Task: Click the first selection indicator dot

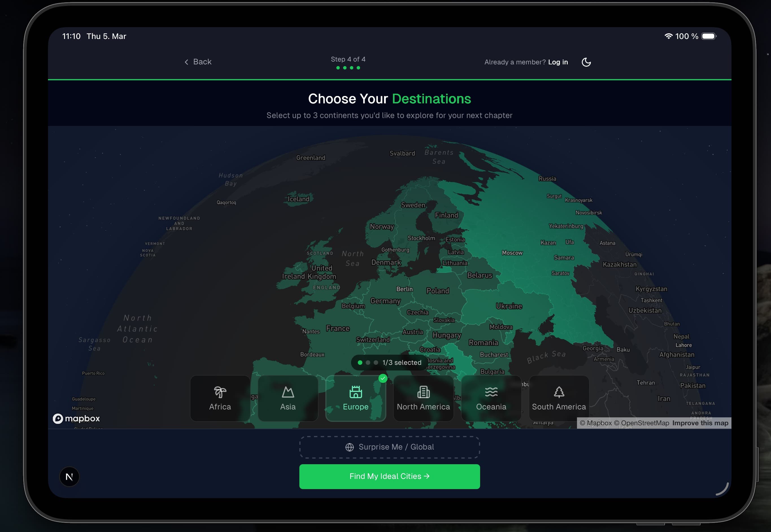Action: click(x=360, y=362)
